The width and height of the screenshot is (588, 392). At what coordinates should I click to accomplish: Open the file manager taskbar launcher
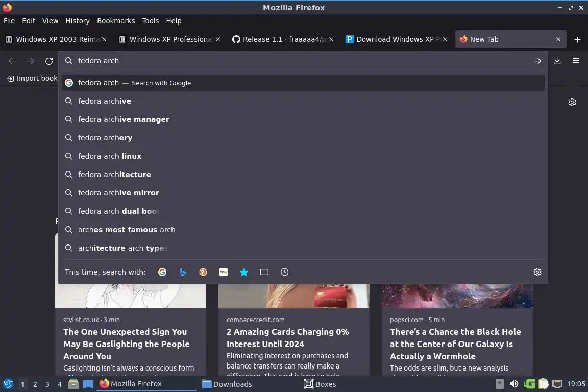[73, 384]
